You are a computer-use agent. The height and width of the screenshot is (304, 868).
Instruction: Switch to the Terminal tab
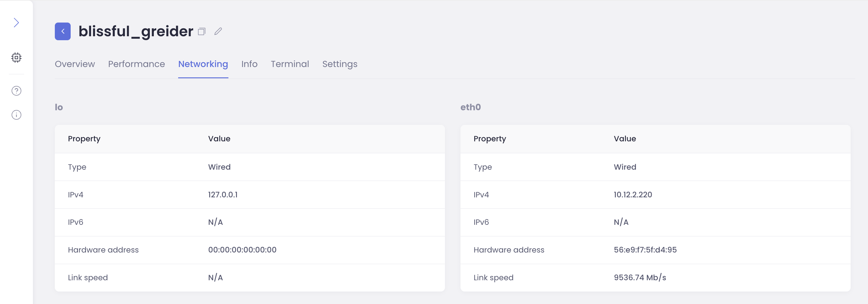290,64
